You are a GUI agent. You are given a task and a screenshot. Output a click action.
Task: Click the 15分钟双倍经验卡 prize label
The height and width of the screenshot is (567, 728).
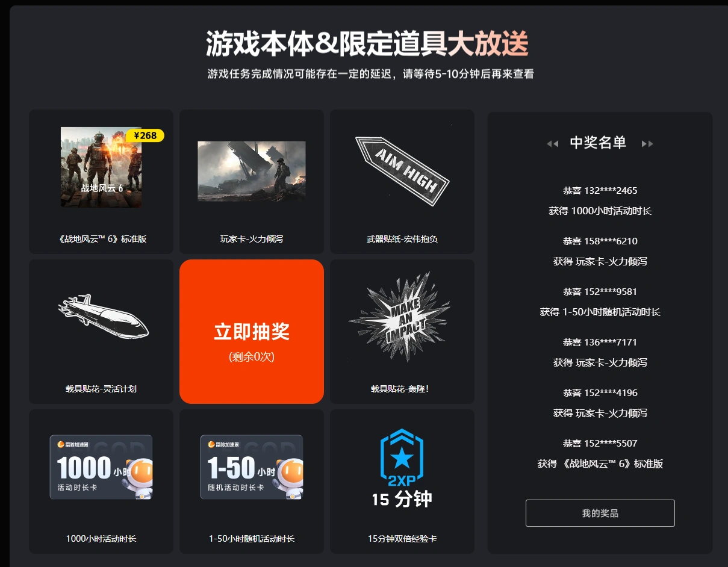tap(402, 539)
